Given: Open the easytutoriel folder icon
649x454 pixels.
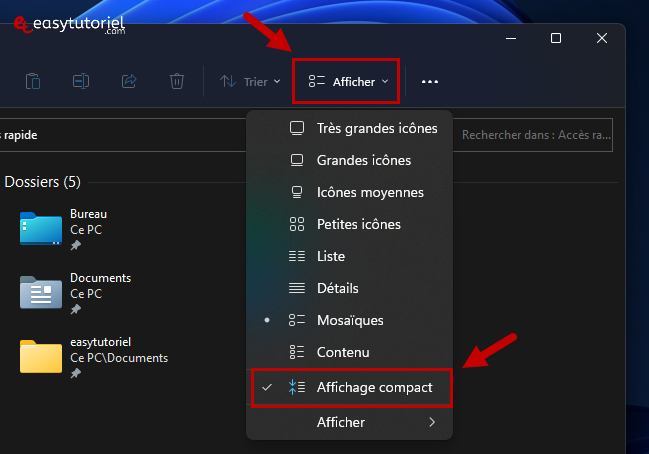Looking at the screenshot, I should point(41,356).
